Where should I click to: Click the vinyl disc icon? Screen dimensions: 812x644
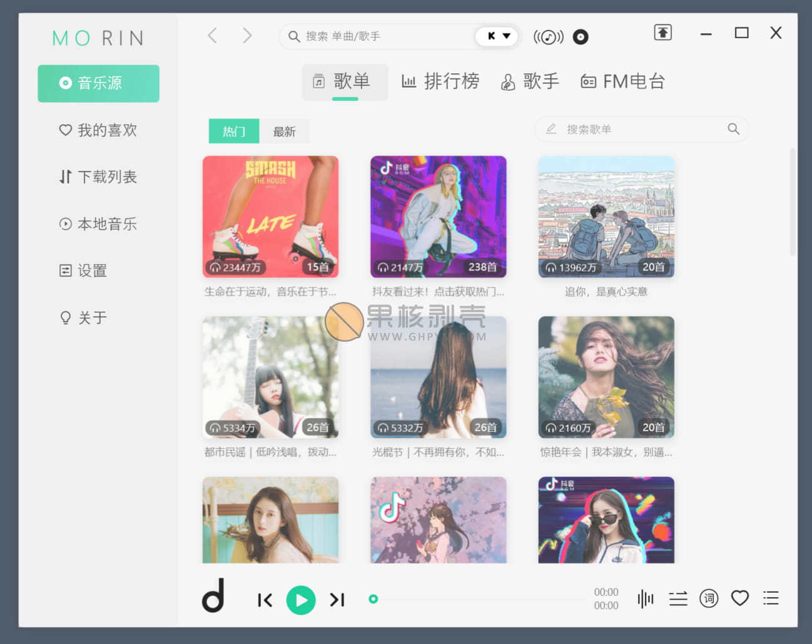point(581,37)
